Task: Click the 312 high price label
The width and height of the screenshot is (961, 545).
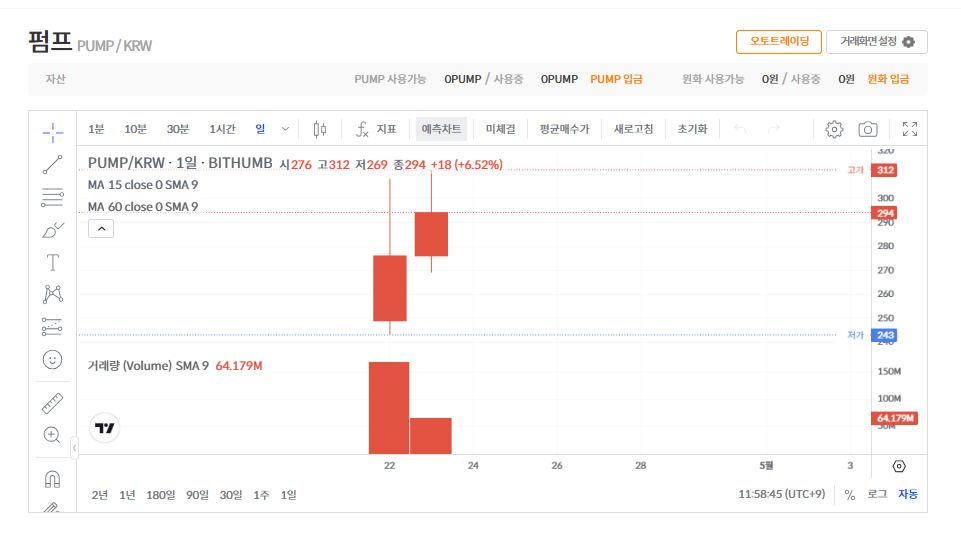Action: point(884,170)
